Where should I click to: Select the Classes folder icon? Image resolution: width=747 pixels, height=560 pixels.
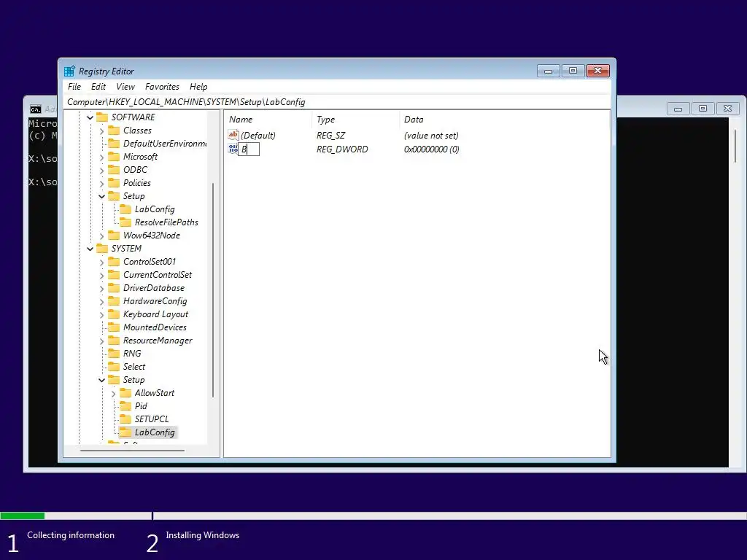(x=114, y=130)
